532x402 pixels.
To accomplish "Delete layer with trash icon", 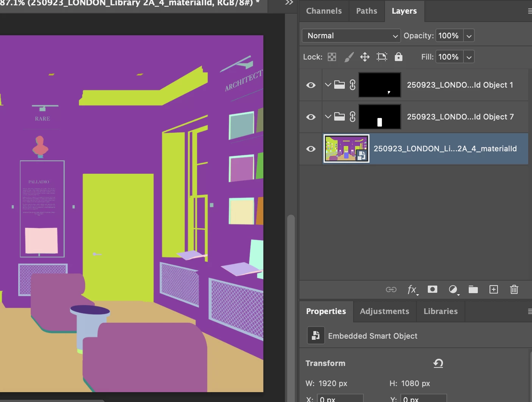I will [x=514, y=290].
